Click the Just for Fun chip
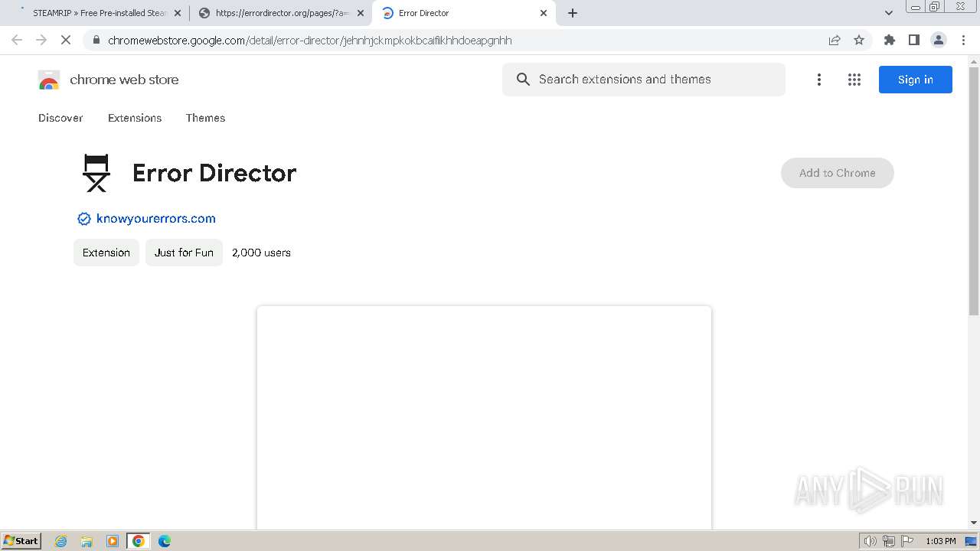Viewport: 980px width, 551px height. coord(184,253)
